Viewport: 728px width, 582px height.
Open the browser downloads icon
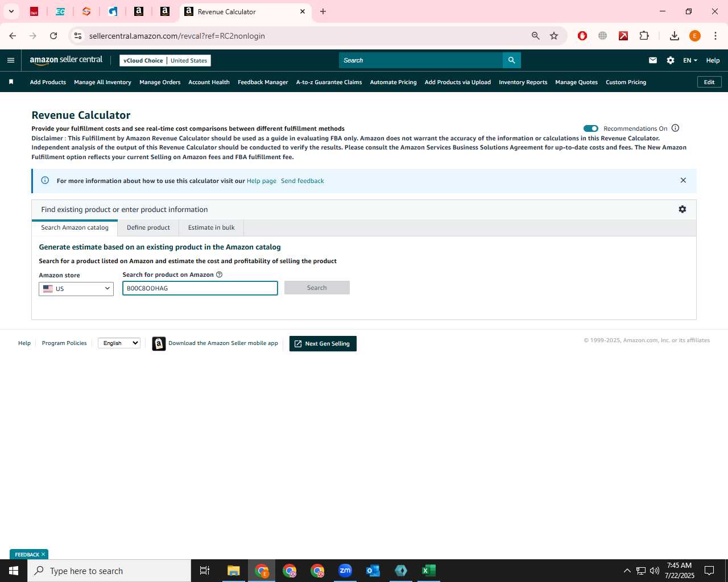coord(675,36)
